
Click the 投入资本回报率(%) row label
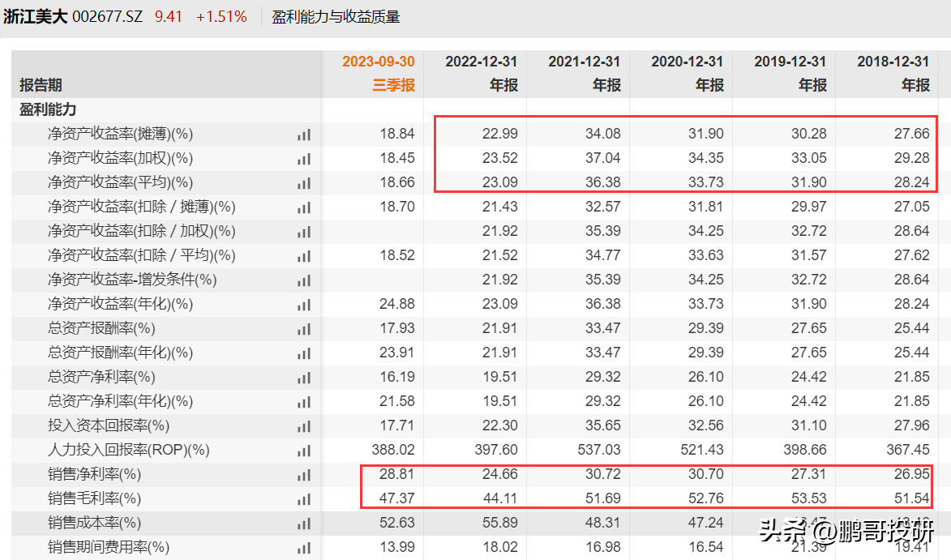pos(109,425)
